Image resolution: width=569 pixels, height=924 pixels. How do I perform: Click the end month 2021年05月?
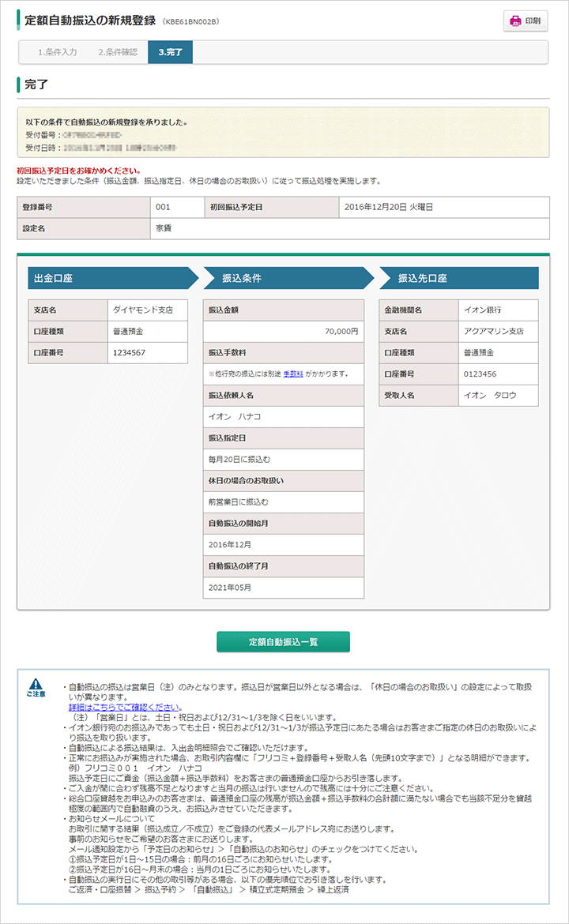(x=229, y=588)
